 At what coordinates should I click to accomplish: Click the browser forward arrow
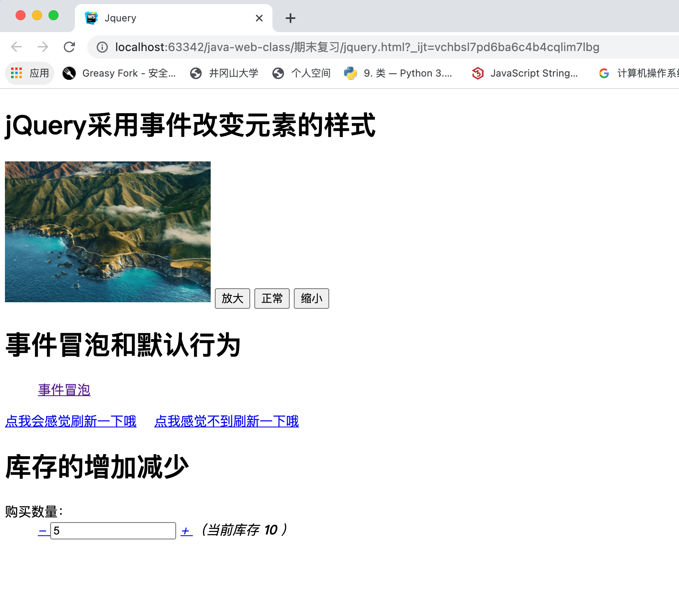click(x=43, y=47)
